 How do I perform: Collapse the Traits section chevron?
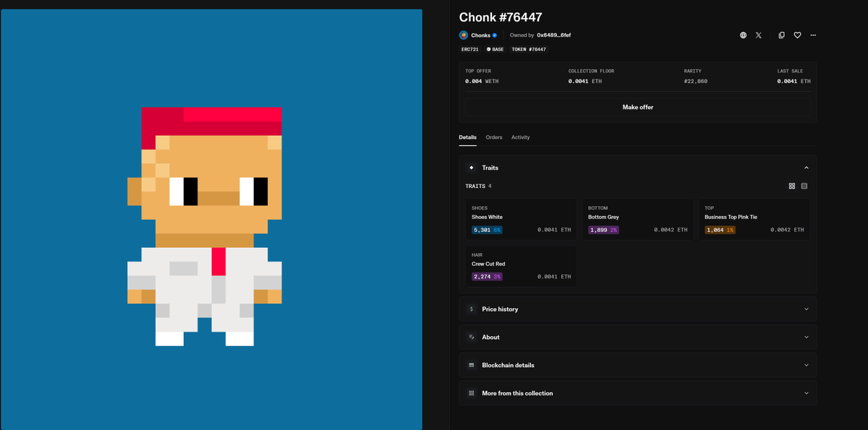pos(807,168)
